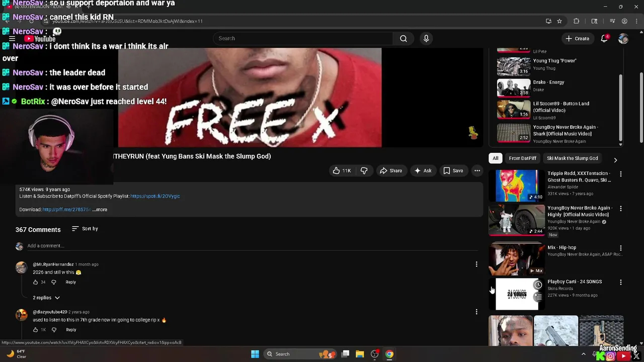
Task: Select Ski Mask the Slump God chip
Action: 572,158
